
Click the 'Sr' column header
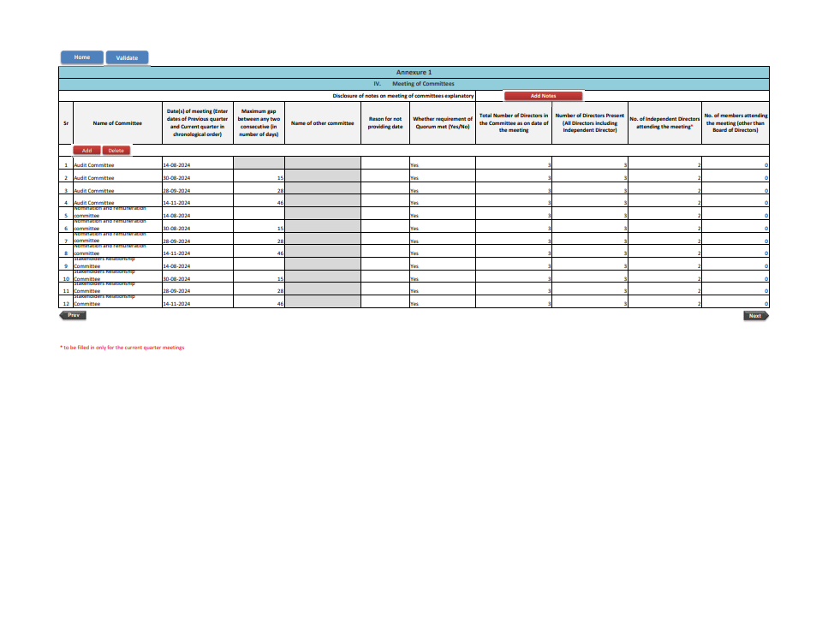click(x=66, y=123)
